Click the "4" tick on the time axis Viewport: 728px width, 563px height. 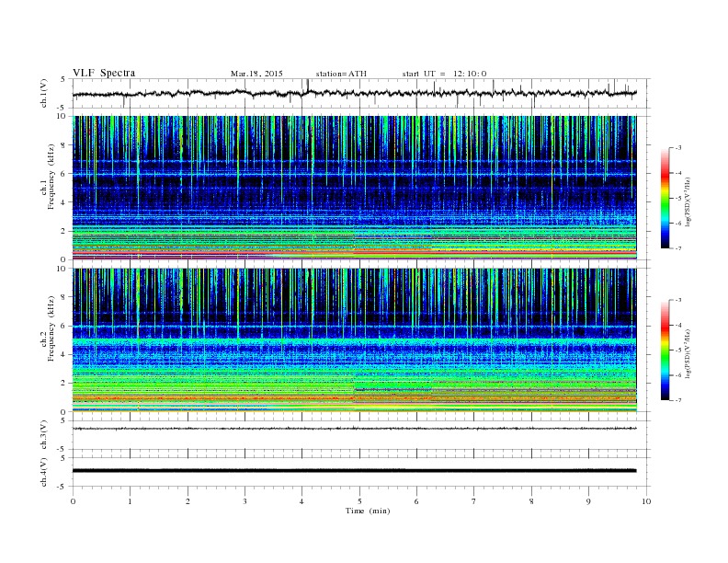[301, 501]
